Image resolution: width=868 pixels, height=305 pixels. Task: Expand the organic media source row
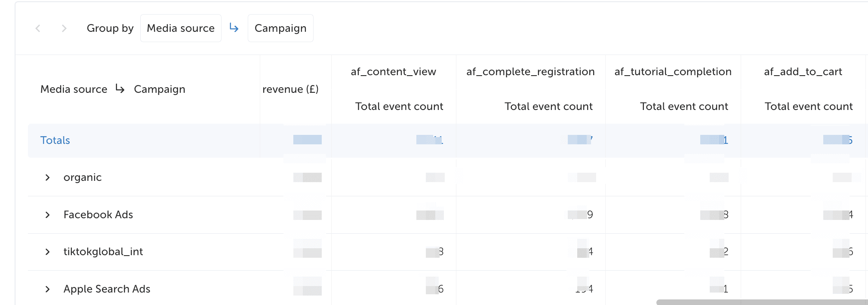[47, 177]
